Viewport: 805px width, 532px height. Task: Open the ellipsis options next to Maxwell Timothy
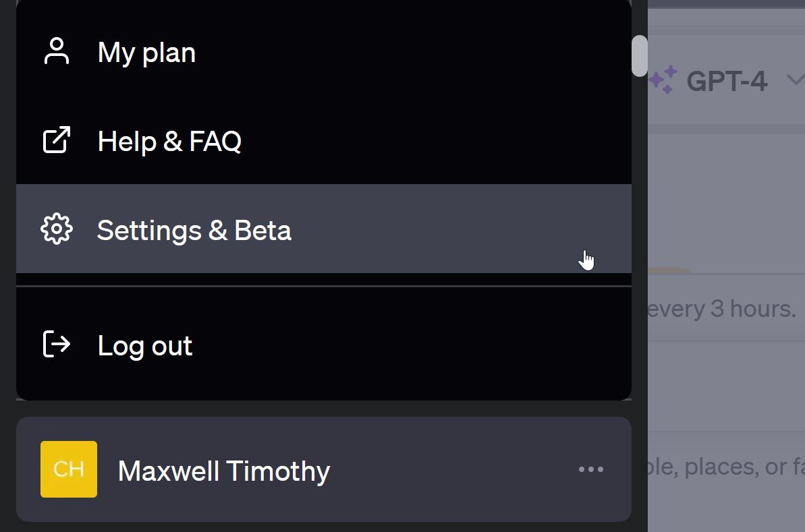coord(590,469)
